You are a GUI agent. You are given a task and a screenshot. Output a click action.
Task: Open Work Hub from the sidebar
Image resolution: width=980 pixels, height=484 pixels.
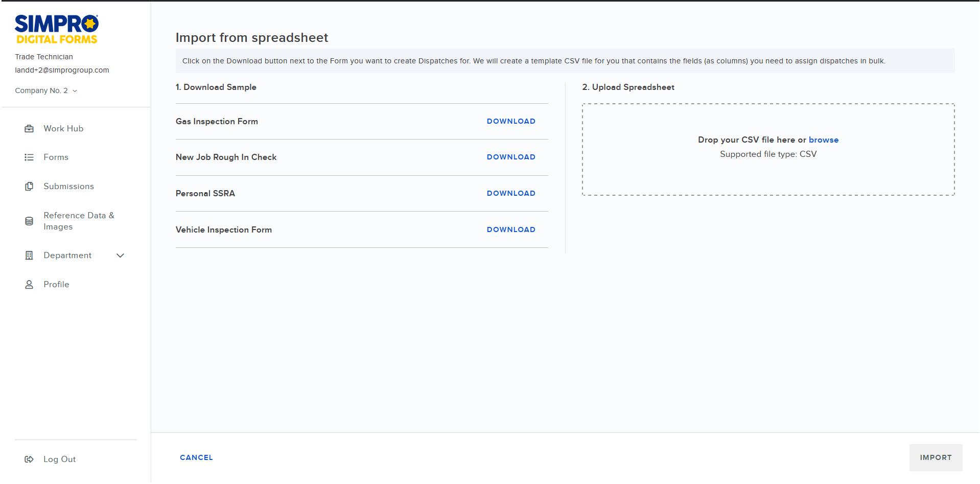[63, 129]
